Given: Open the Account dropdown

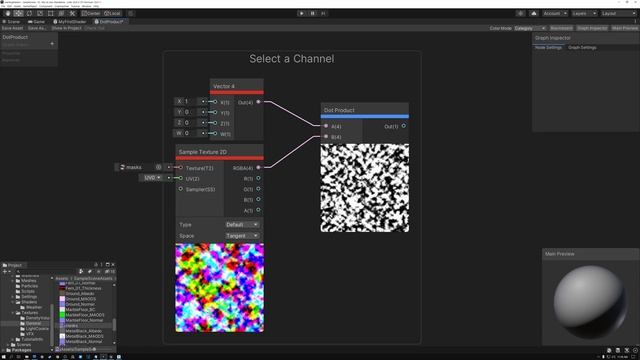Looking at the screenshot, I should click(x=555, y=13).
